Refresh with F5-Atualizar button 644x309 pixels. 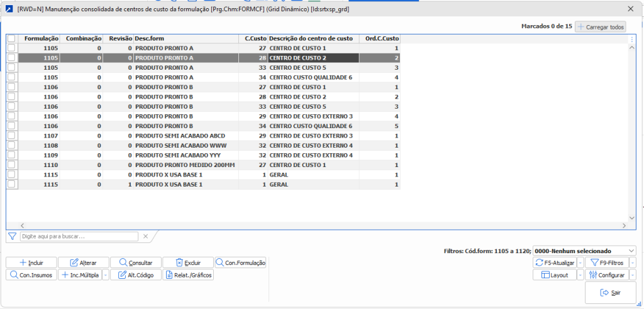pos(555,263)
